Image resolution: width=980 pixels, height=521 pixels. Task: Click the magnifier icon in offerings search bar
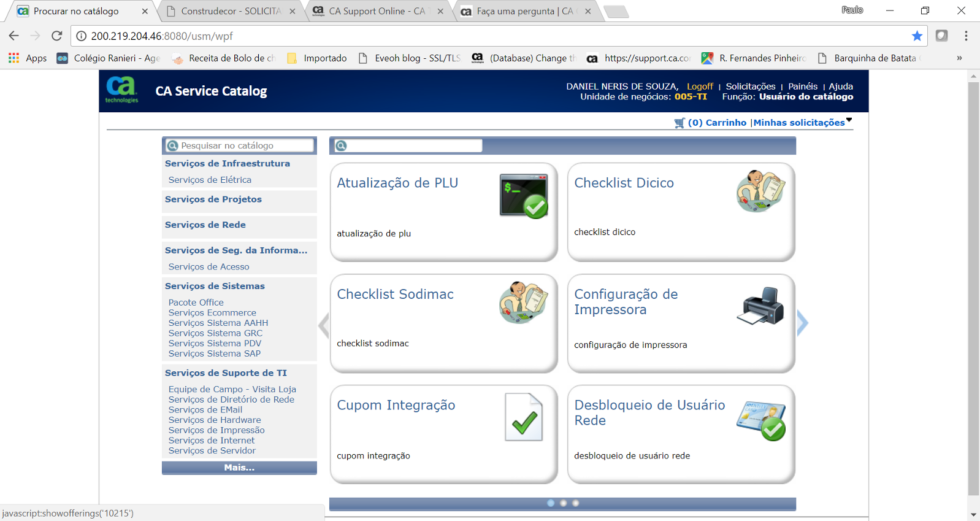pyautogui.click(x=341, y=145)
